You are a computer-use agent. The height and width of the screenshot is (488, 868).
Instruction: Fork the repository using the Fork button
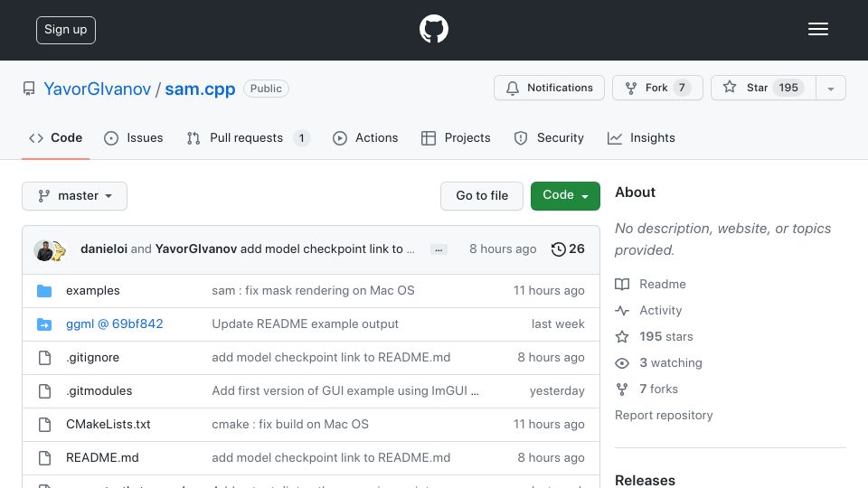[x=657, y=88]
